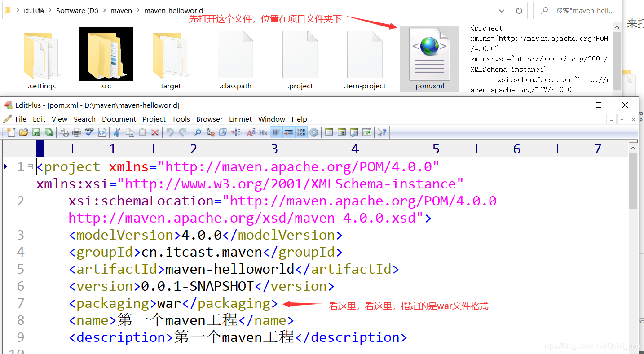Open the Project menu

[x=154, y=119]
